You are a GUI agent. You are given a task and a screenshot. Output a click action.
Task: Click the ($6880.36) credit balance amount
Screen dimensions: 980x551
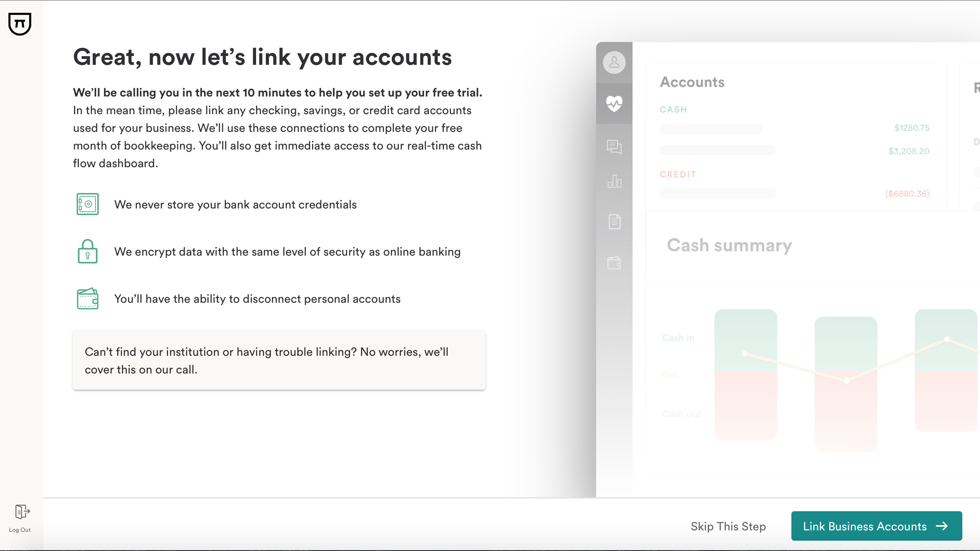(907, 194)
